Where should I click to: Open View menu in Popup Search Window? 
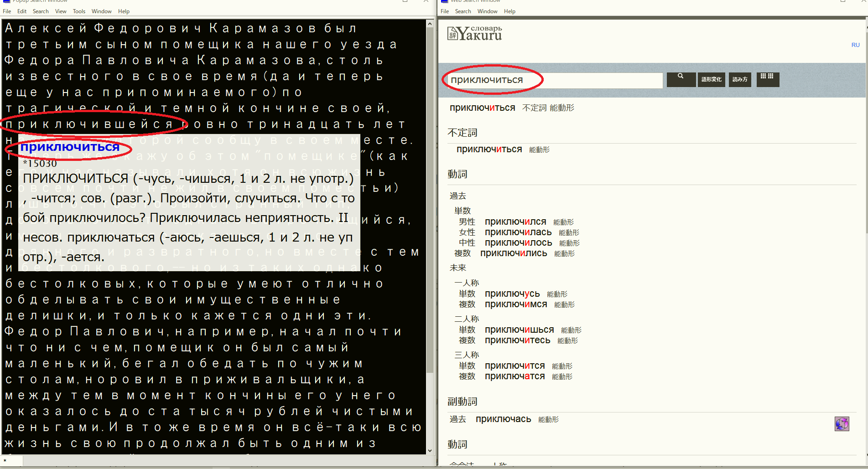61,11
